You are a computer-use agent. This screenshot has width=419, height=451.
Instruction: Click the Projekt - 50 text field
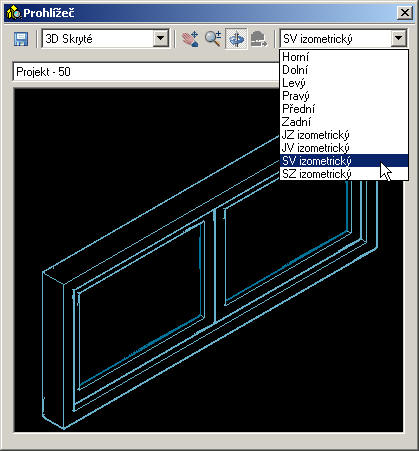coord(147,72)
